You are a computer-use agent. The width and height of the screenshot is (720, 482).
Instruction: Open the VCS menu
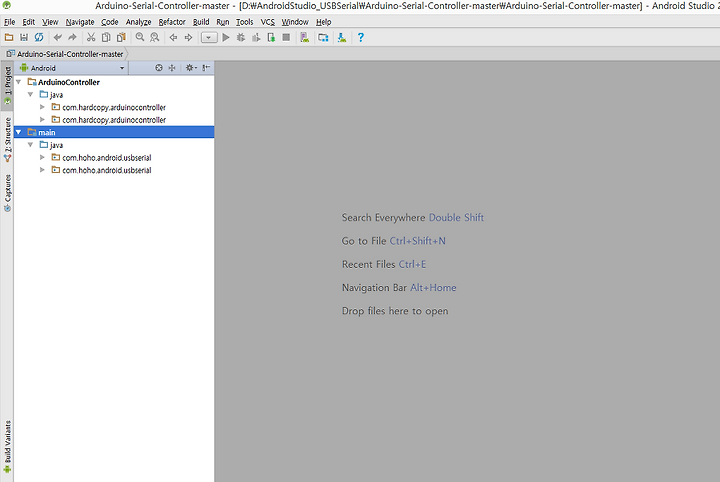click(268, 22)
